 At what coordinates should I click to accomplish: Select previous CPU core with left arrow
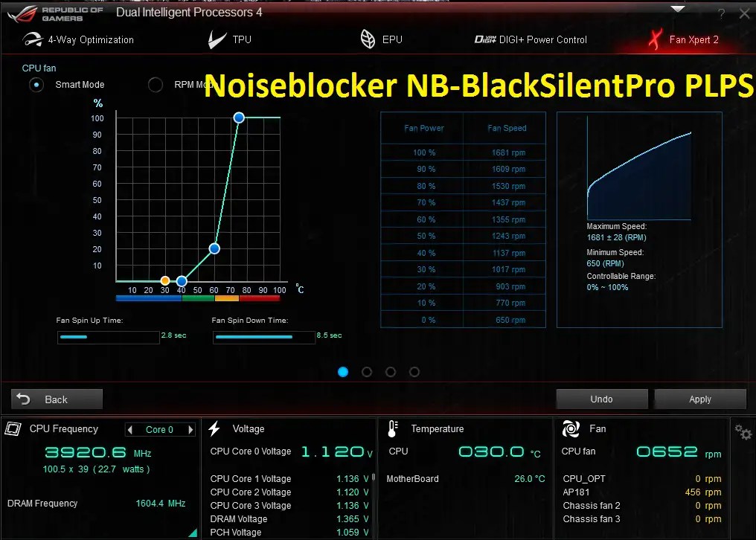129,430
